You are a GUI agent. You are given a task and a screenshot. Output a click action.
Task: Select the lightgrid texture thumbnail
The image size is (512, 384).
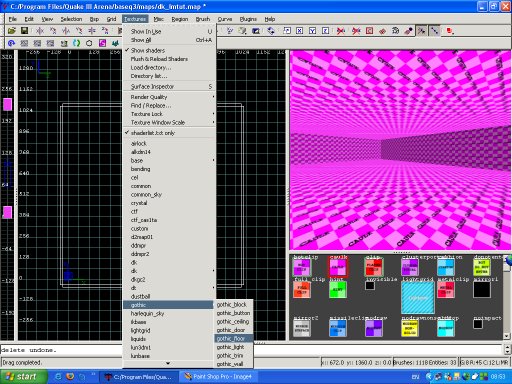(418, 297)
